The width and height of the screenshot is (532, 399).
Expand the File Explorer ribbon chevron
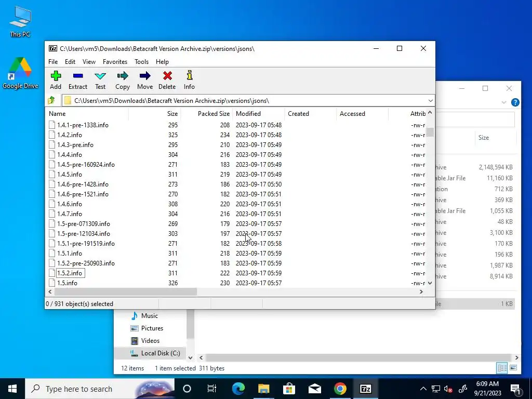(x=504, y=102)
